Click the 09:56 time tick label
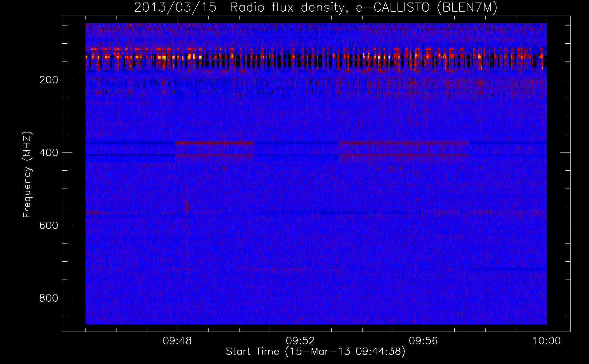Image resolution: width=589 pixels, height=364 pixels. (x=423, y=341)
